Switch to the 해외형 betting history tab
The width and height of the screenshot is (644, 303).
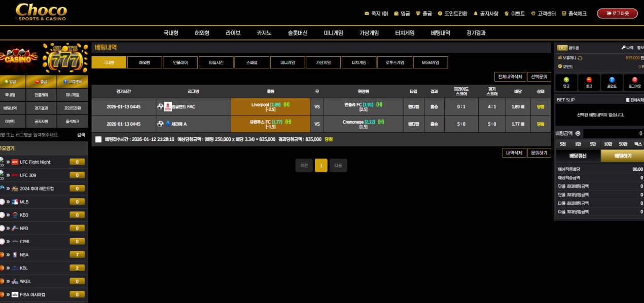click(x=145, y=63)
